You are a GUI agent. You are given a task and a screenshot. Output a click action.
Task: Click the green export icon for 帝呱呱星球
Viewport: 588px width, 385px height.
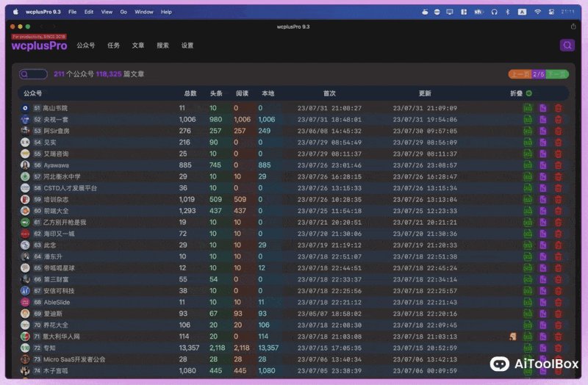(x=528, y=268)
